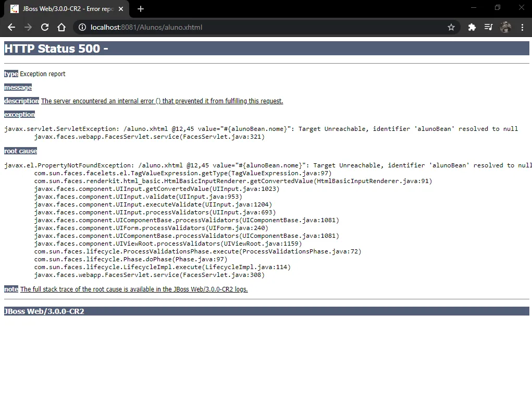
Task: Close the JBoss Web error tab
Action: pos(121,9)
